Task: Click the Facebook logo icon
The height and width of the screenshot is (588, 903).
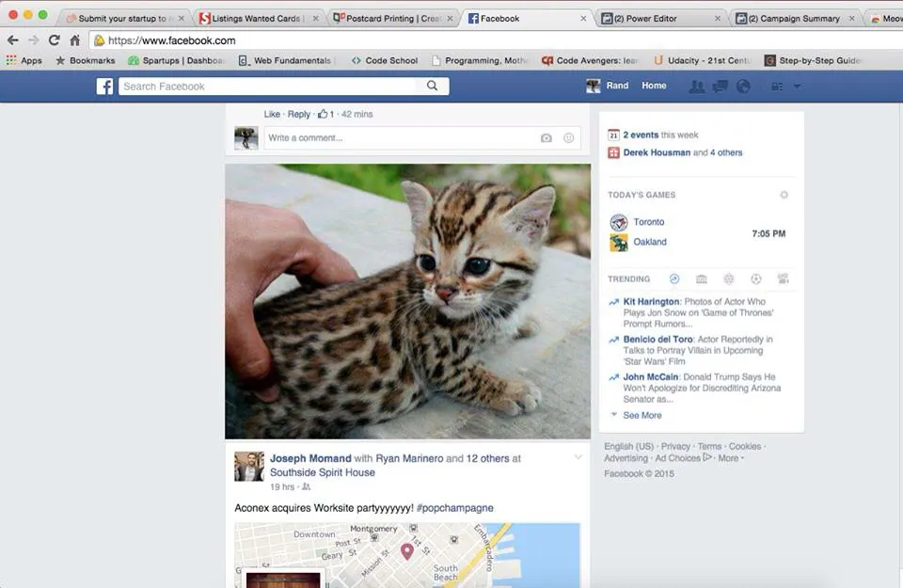Action: [x=104, y=87]
